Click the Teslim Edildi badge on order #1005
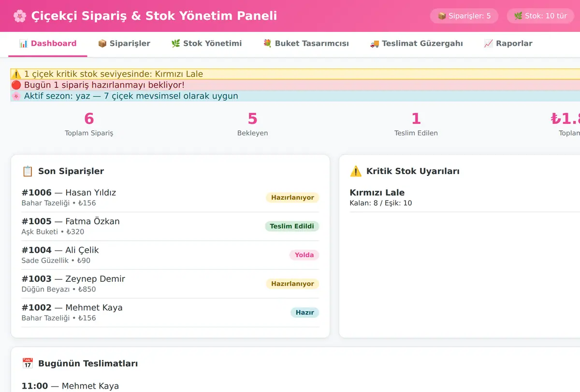580x392 pixels. (x=292, y=226)
